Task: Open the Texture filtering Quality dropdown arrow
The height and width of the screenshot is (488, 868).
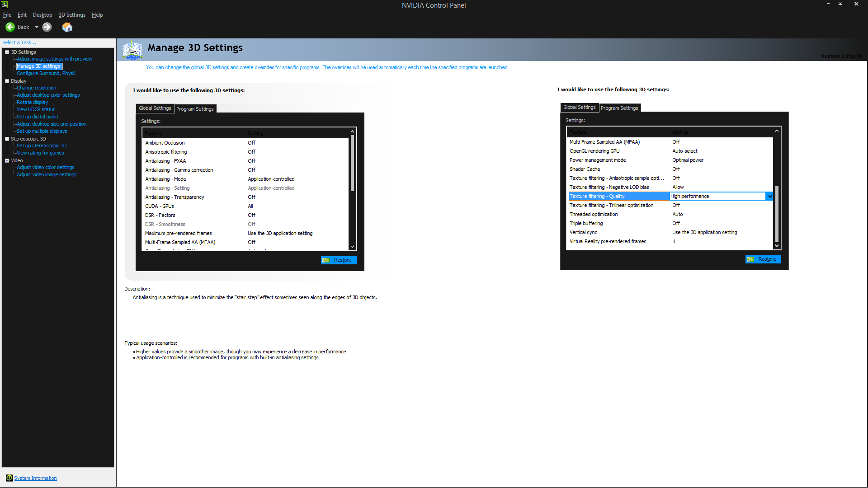Action: 769,196
